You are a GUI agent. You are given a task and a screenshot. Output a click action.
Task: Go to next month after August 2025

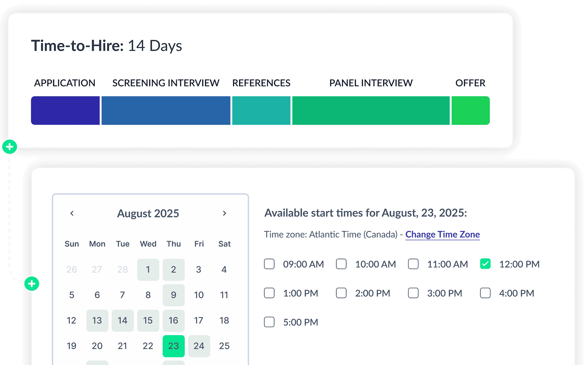click(224, 213)
